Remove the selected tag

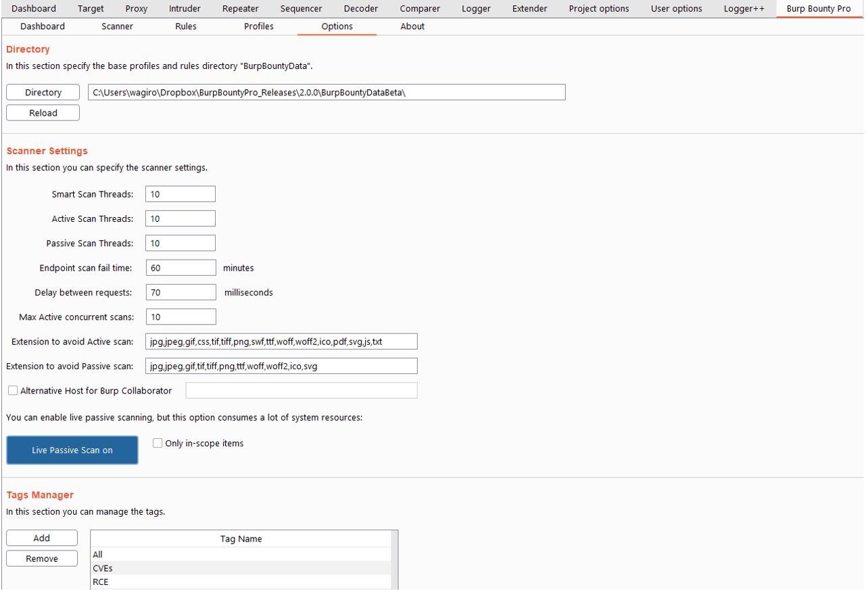(x=41, y=558)
